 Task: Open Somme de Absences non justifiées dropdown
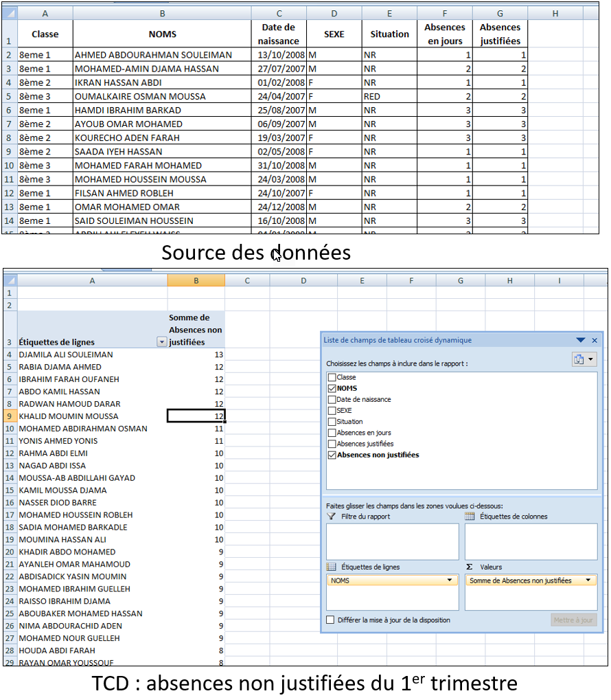click(x=588, y=580)
